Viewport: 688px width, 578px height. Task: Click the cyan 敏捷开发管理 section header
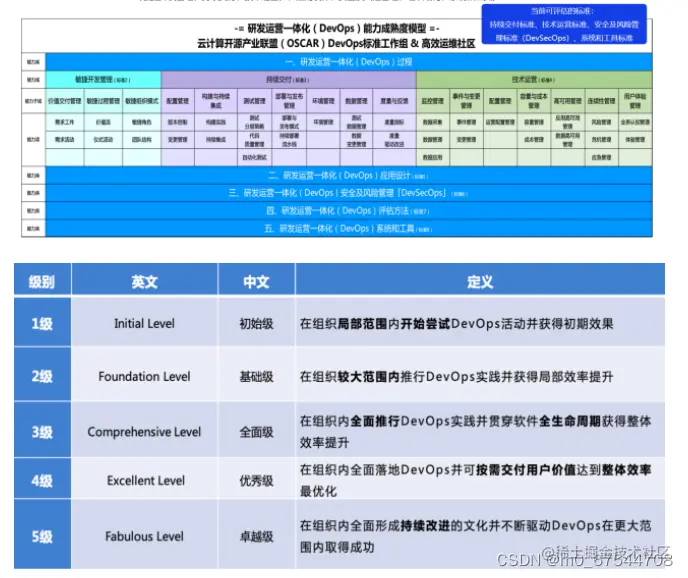(103, 79)
